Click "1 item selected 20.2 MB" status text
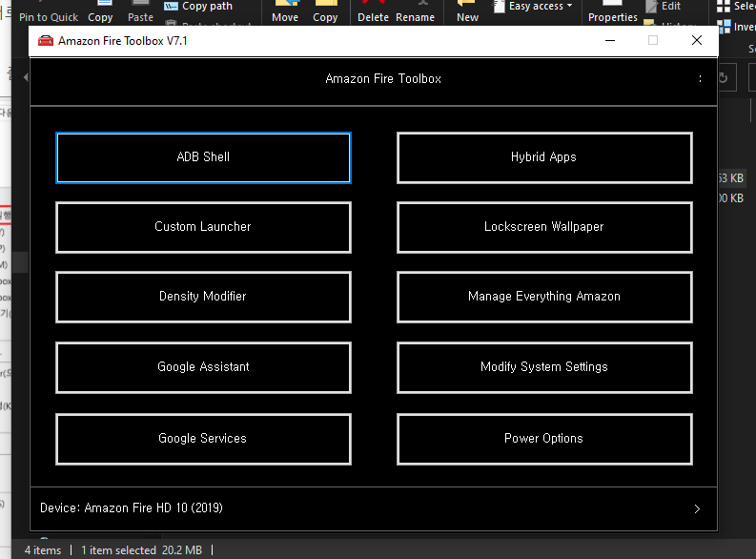 (x=141, y=550)
